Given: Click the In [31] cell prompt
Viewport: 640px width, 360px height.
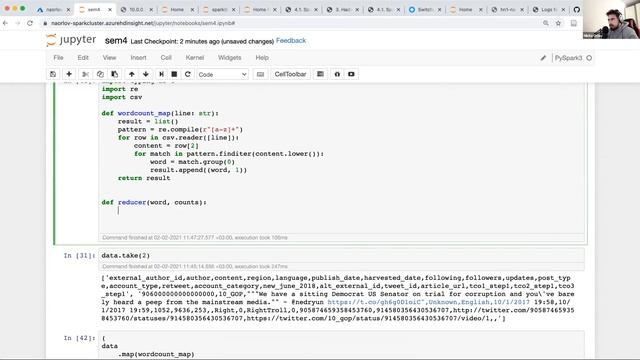Looking at the screenshot, I should pyautogui.click(x=79, y=256).
